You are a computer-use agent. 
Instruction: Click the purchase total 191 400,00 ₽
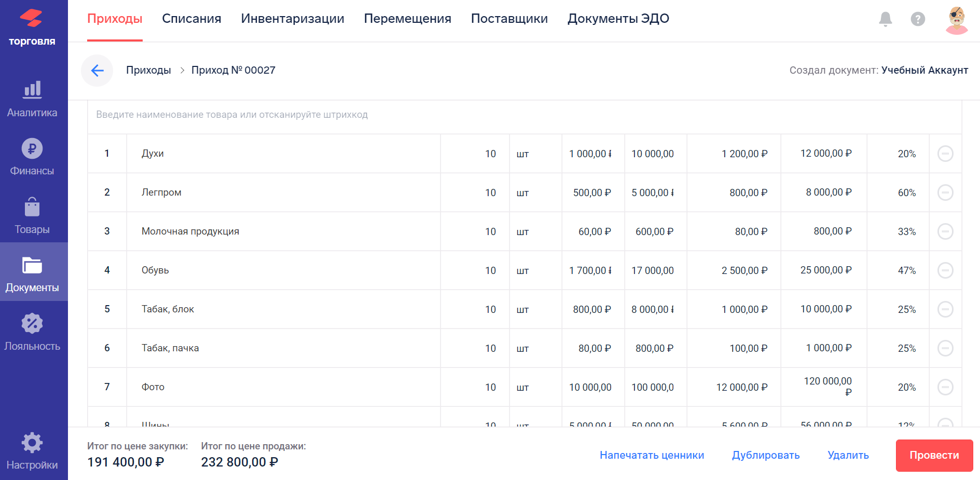coord(126,462)
